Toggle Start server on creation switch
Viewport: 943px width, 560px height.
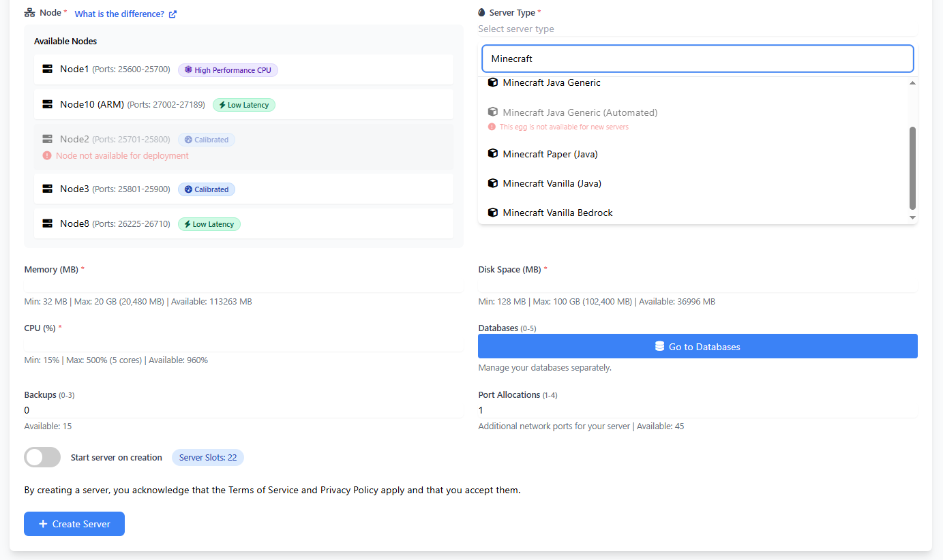pos(42,457)
